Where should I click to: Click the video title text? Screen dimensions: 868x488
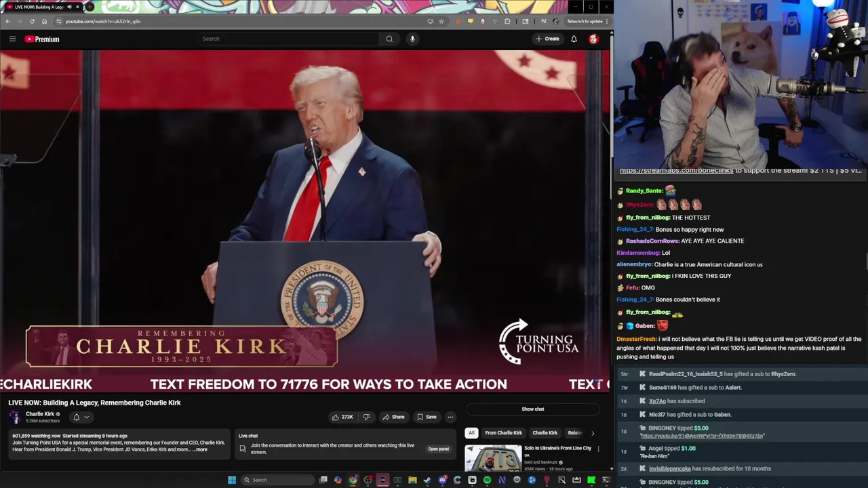click(94, 403)
